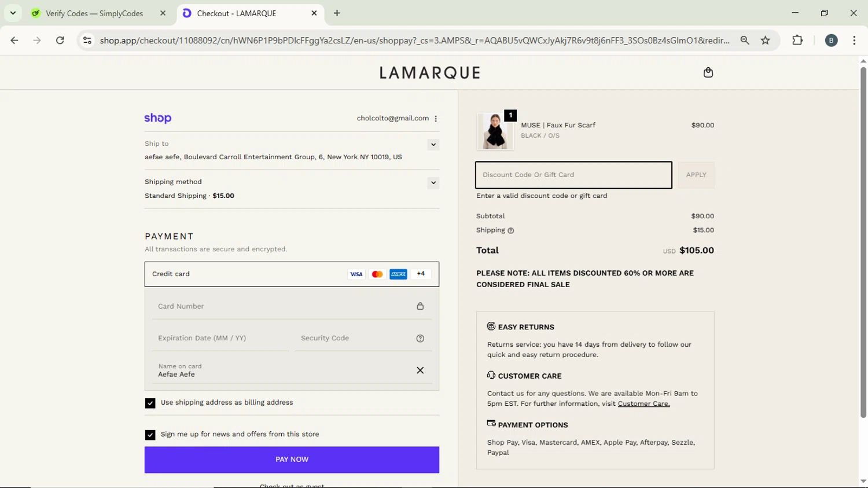Go back to previous page
This screenshot has height=488, width=868.
click(14, 41)
